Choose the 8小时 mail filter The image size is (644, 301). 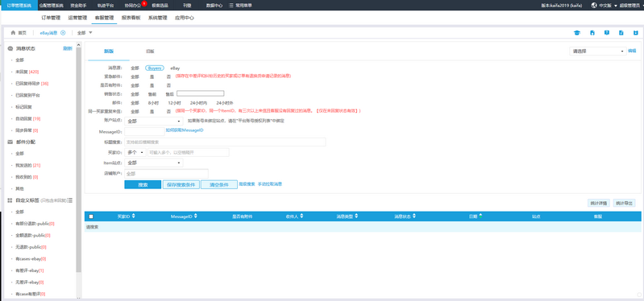point(153,102)
